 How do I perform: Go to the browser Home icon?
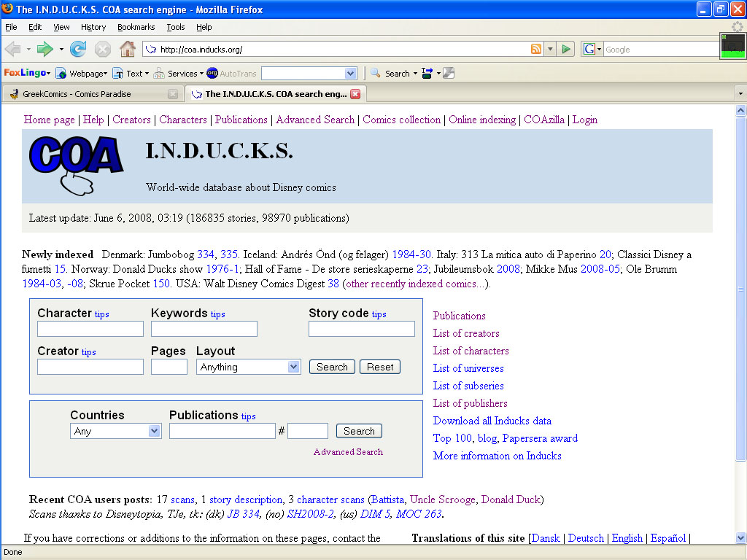[x=127, y=49]
